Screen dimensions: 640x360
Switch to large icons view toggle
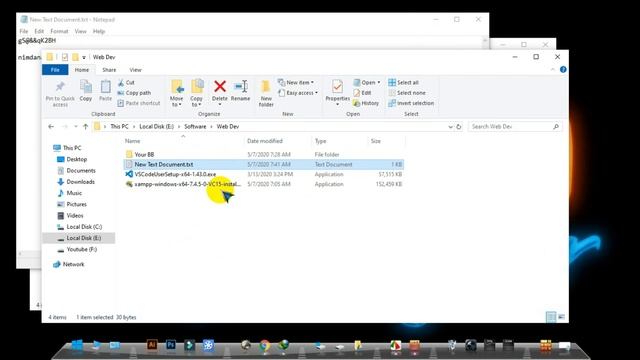coord(562,317)
